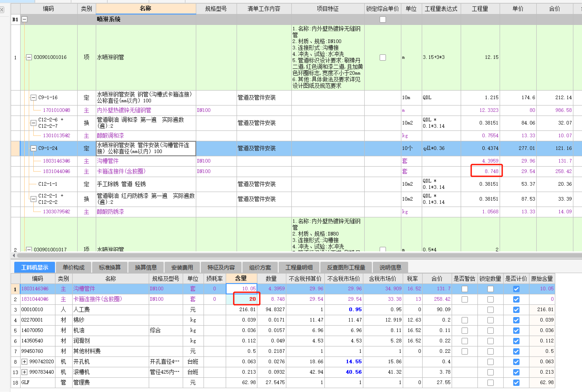Viewport: 582px width, 392px height.
Task: Collapse the left panel via side arrow
Action: coord(2,10)
